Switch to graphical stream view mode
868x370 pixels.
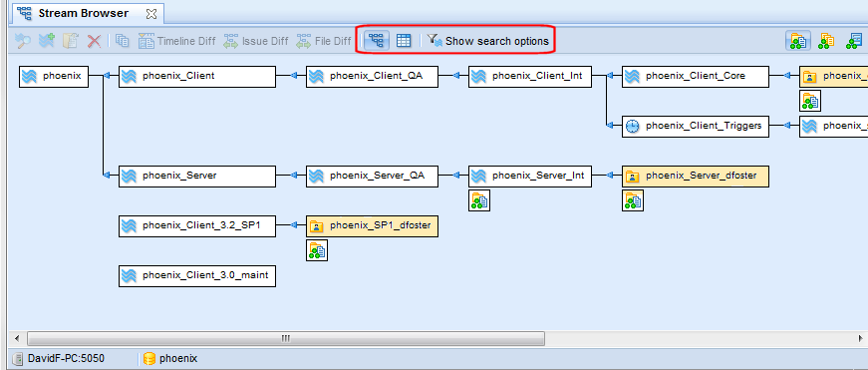376,41
